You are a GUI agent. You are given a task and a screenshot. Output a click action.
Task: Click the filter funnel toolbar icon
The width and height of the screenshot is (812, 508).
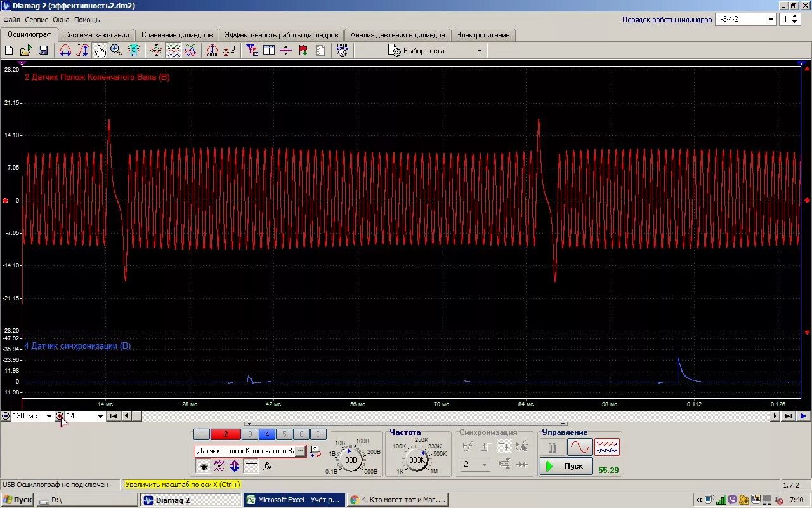click(x=252, y=50)
